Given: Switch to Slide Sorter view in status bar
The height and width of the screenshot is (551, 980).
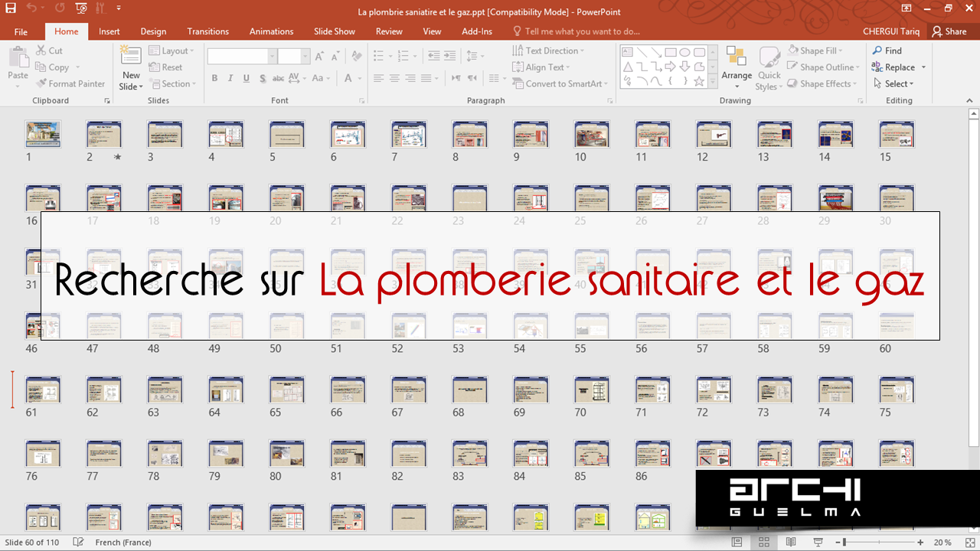Looking at the screenshot, I should tap(763, 542).
